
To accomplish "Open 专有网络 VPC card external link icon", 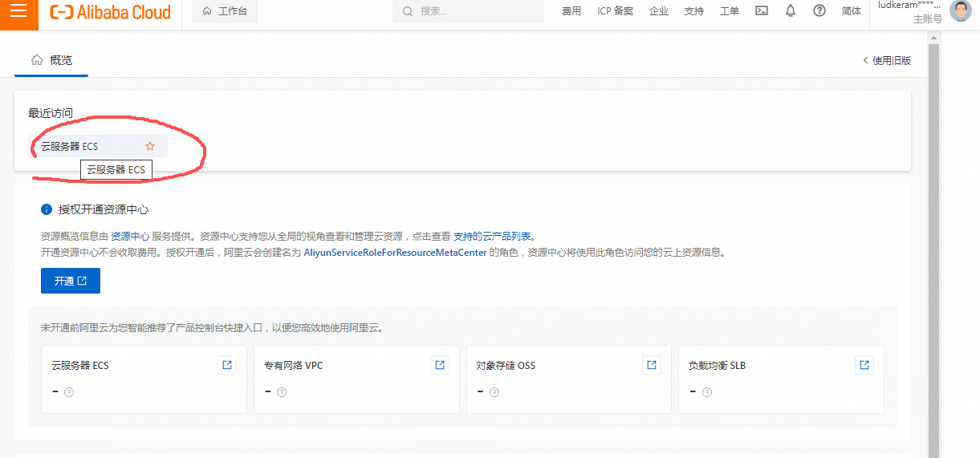I will click(x=440, y=365).
